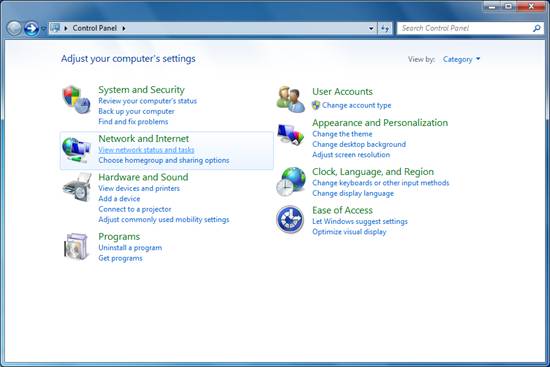This screenshot has width=550, height=367.
Task: Expand the arrow after Control Panel breadcrumb
Action: tap(124, 28)
